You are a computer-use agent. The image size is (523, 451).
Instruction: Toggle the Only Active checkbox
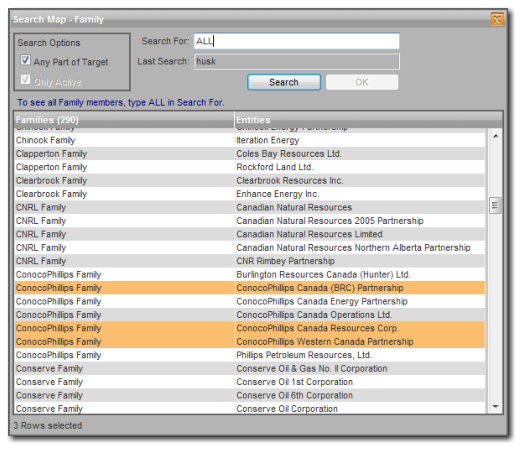[25, 80]
